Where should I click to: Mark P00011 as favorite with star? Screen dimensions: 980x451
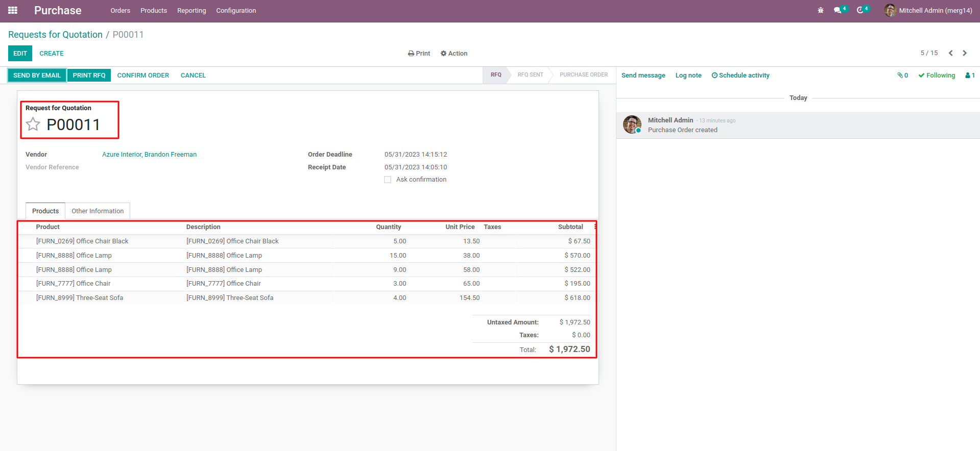[33, 124]
